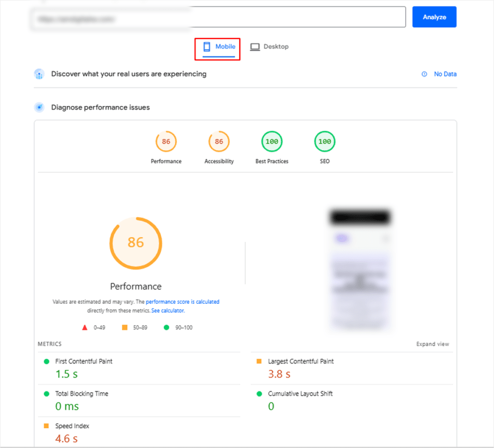Click the SEO label

tap(325, 161)
